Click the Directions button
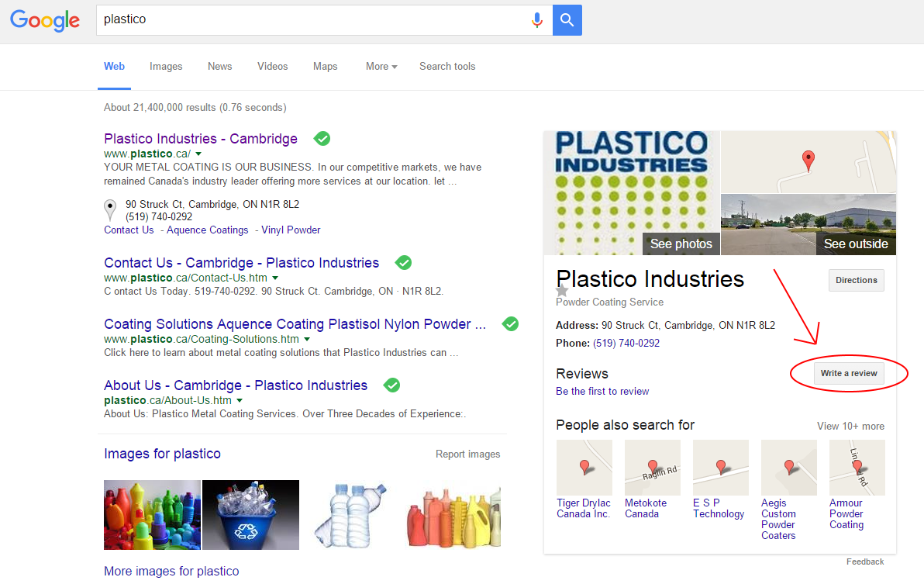This screenshot has width=924, height=584. point(856,280)
